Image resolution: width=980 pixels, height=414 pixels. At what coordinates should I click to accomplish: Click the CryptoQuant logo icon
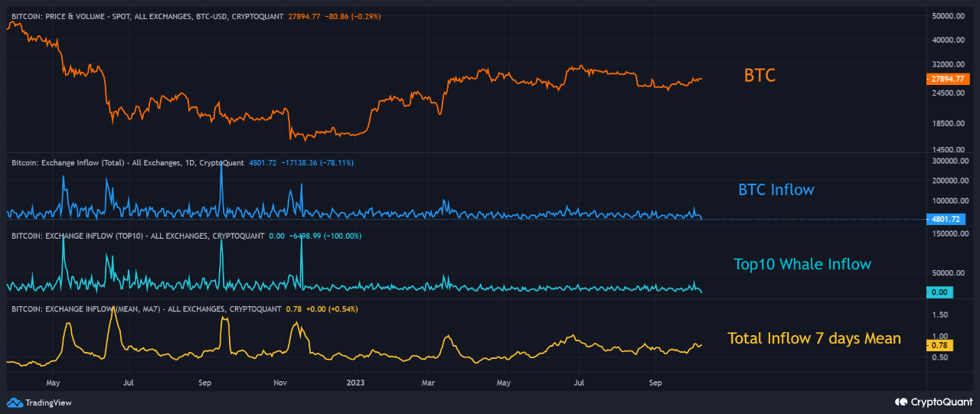900,402
